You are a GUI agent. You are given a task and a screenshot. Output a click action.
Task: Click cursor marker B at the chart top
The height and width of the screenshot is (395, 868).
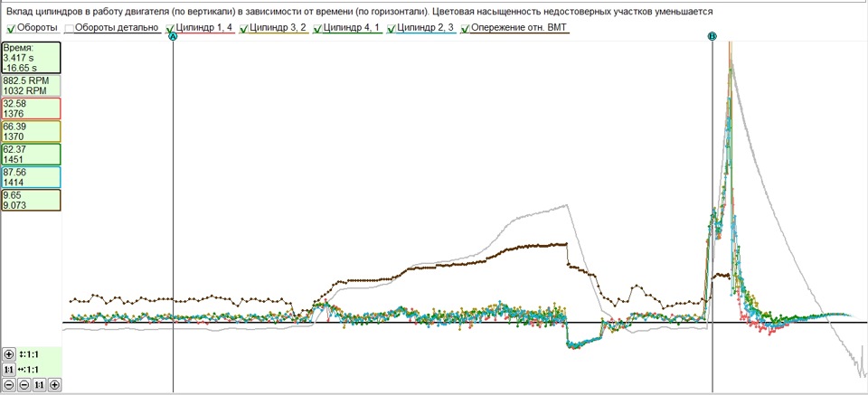pos(712,36)
